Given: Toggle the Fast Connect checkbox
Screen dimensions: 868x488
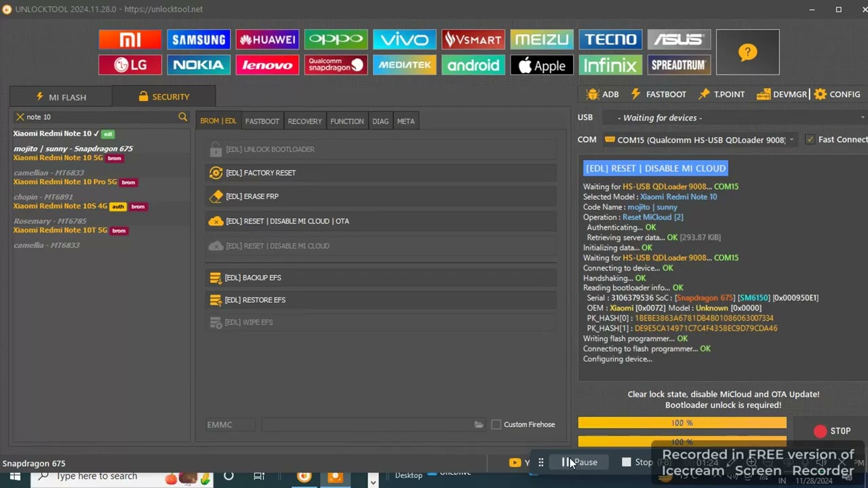Looking at the screenshot, I should point(810,140).
